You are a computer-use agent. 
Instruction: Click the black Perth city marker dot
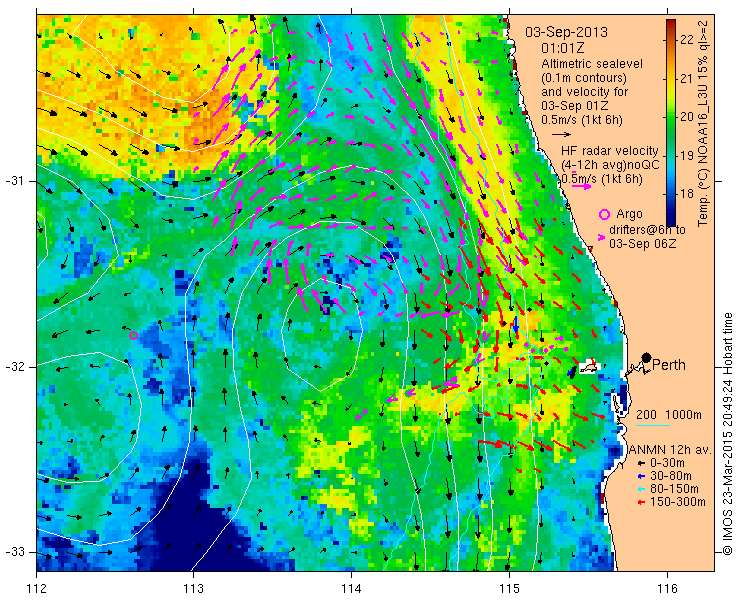pyautogui.click(x=647, y=358)
